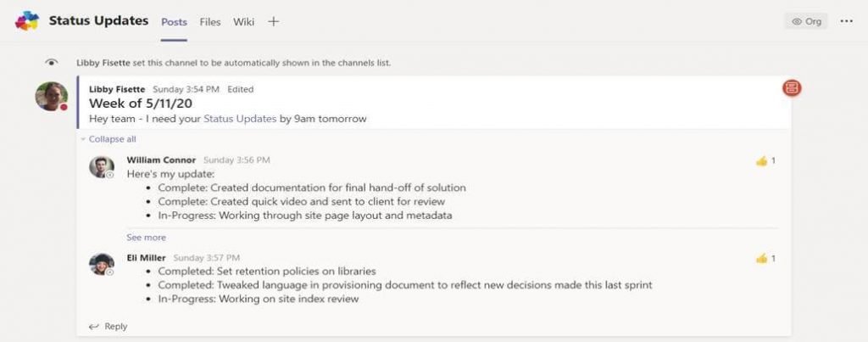Click thumbs-up reaction on Eli Miller's reply
Image resolution: width=868 pixels, height=342 pixels.
coord(762,258)
